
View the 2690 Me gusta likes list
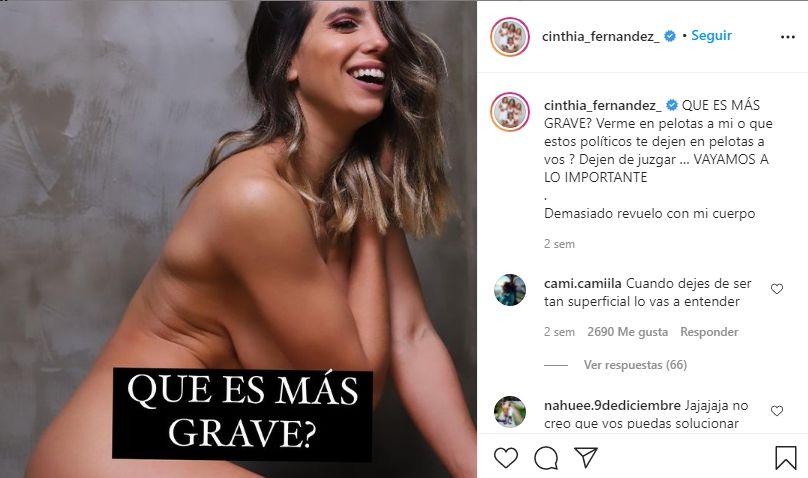tap(628, 332)
